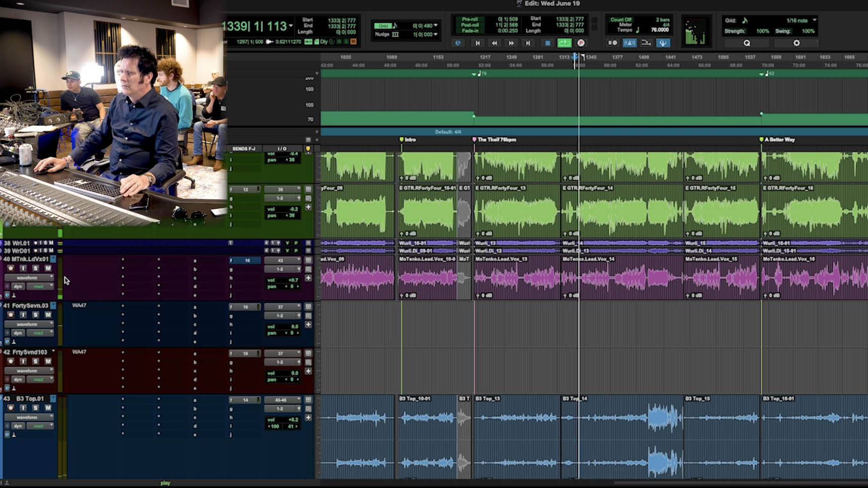868x488 pixels.
Task: Click the Tempo 76.0000 value field
Action: pos(659,30)
